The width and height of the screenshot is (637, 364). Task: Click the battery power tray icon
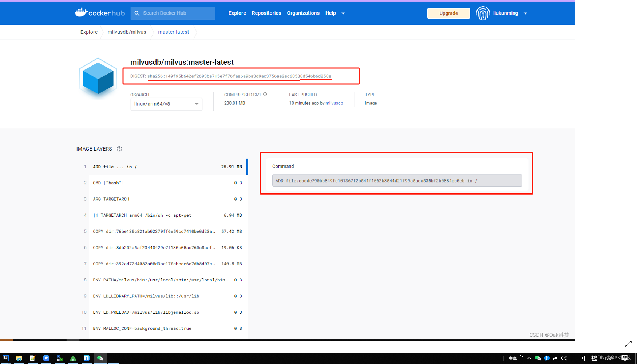(555, 358)
